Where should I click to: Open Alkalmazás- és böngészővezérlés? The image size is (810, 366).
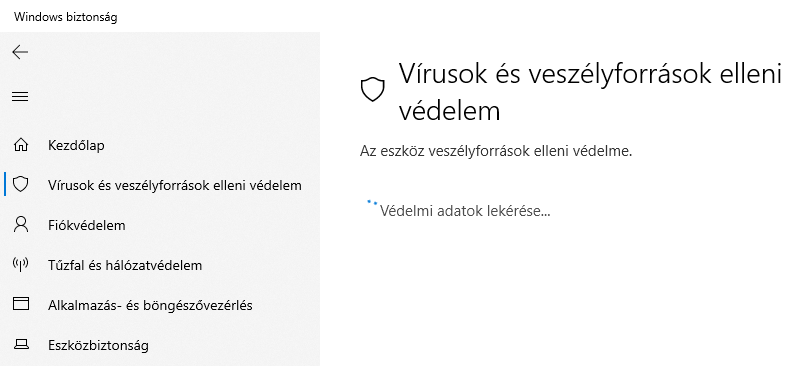click(x=150, y=306)
